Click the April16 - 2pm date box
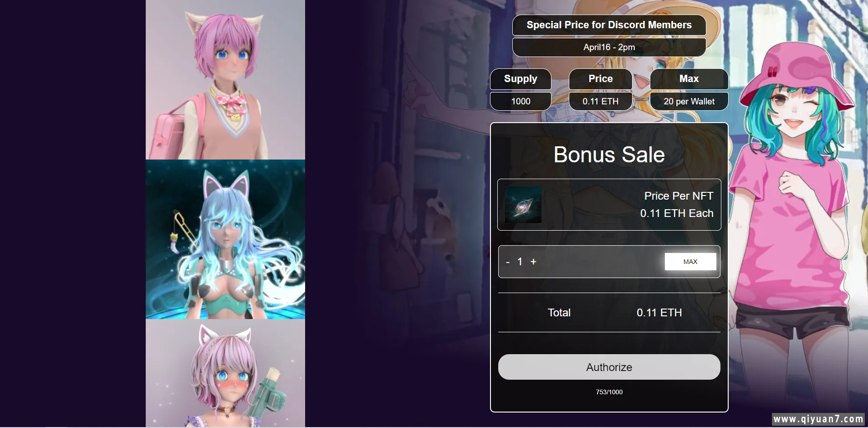This screenshot has height=428, width=868. coord(609,47)
